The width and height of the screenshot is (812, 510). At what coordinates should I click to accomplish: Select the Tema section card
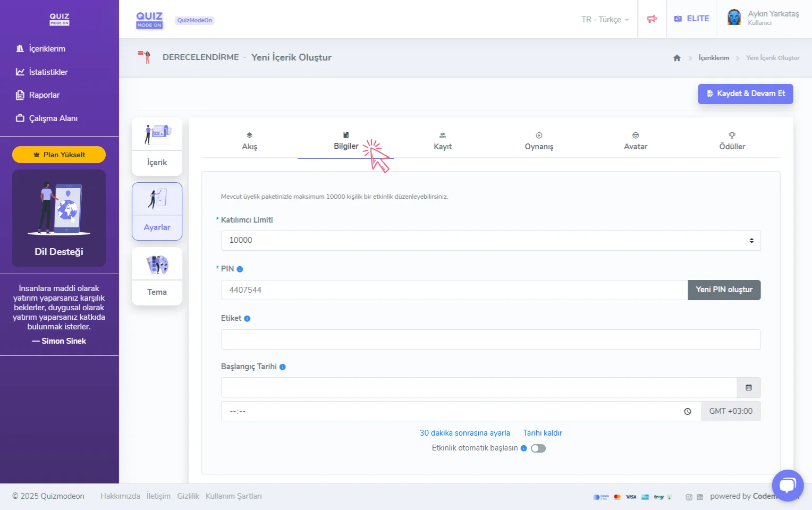pyautogui.click(x=157, y=276)
